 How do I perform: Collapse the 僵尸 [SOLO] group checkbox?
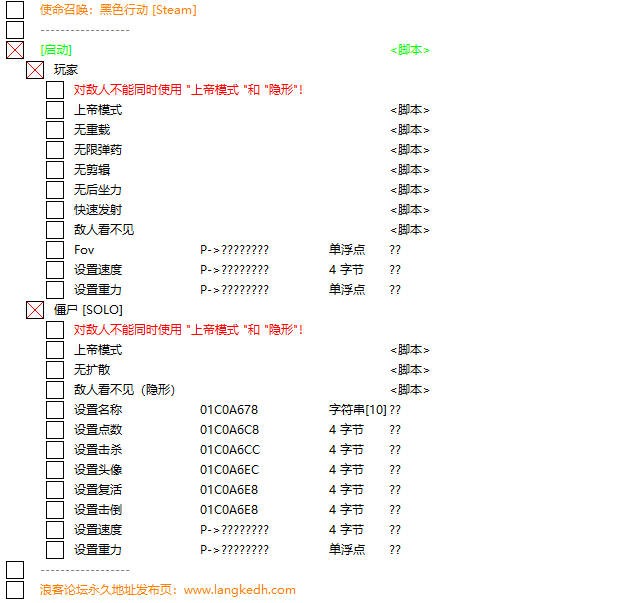tap(35, 310)
